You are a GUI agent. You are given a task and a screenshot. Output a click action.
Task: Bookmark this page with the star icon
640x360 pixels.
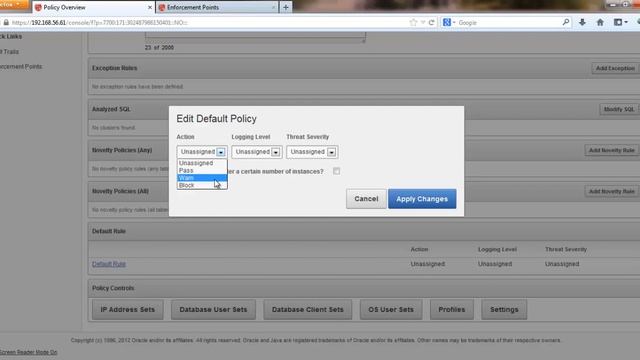click(x=413, y=23)
